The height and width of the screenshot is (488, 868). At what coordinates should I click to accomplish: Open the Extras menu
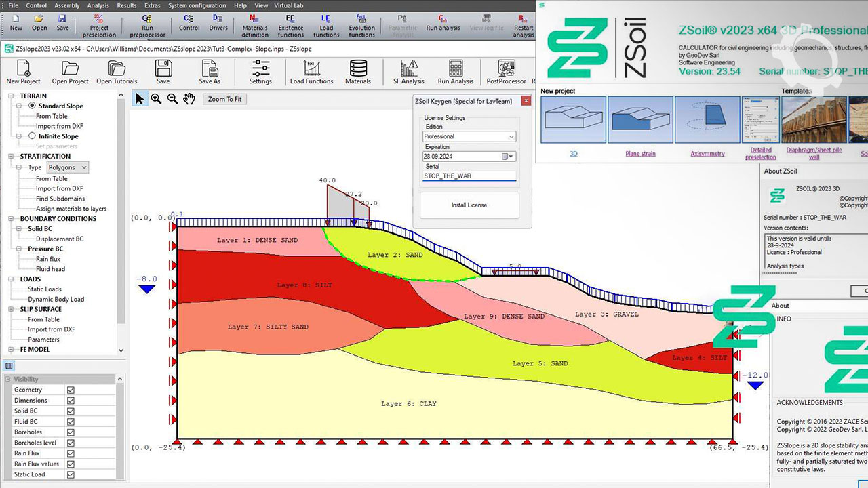click(152, 5)
